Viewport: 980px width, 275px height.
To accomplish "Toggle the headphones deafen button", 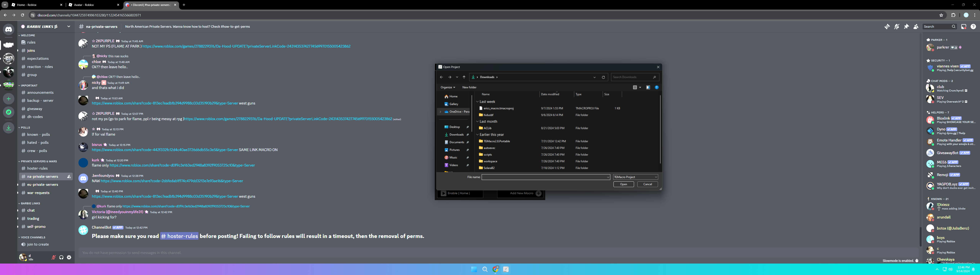I will (61, 258).
